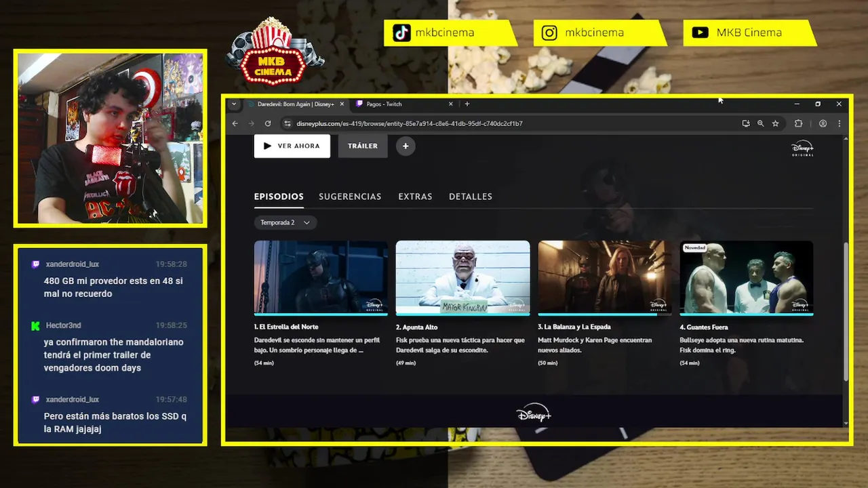Click the title '3. La Balanza y La Espada'
868x488 pixels.
click(574, 327)
